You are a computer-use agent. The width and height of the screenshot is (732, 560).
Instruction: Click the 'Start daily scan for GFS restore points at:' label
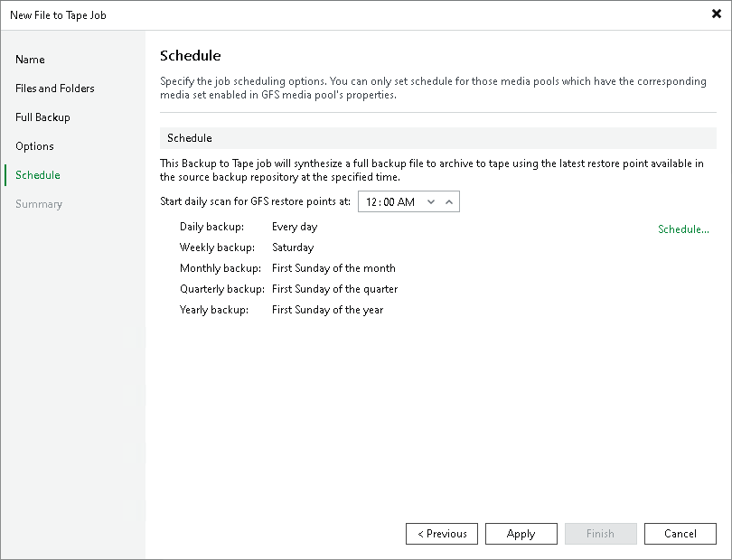click(255, 201)
